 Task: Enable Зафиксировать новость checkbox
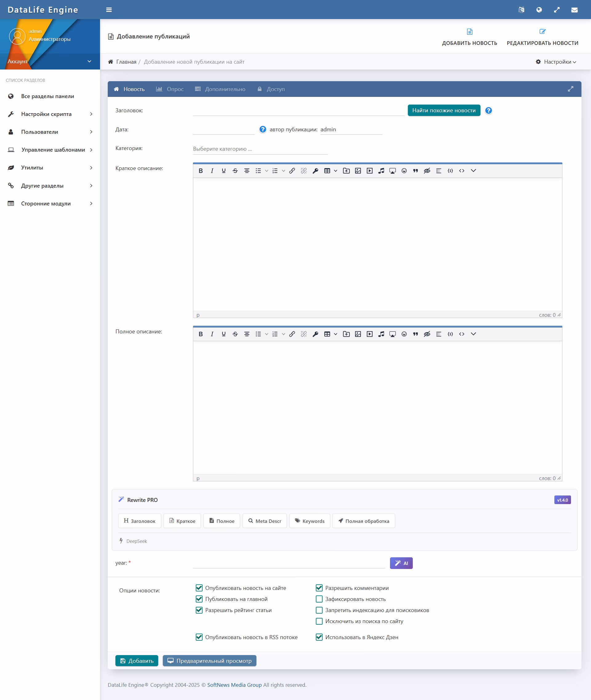319,599
